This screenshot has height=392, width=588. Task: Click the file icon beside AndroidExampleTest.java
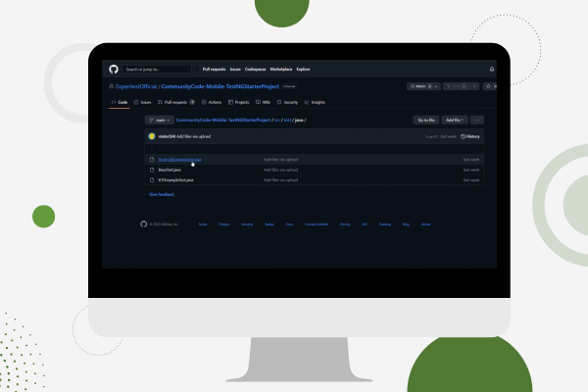(152, 160)
